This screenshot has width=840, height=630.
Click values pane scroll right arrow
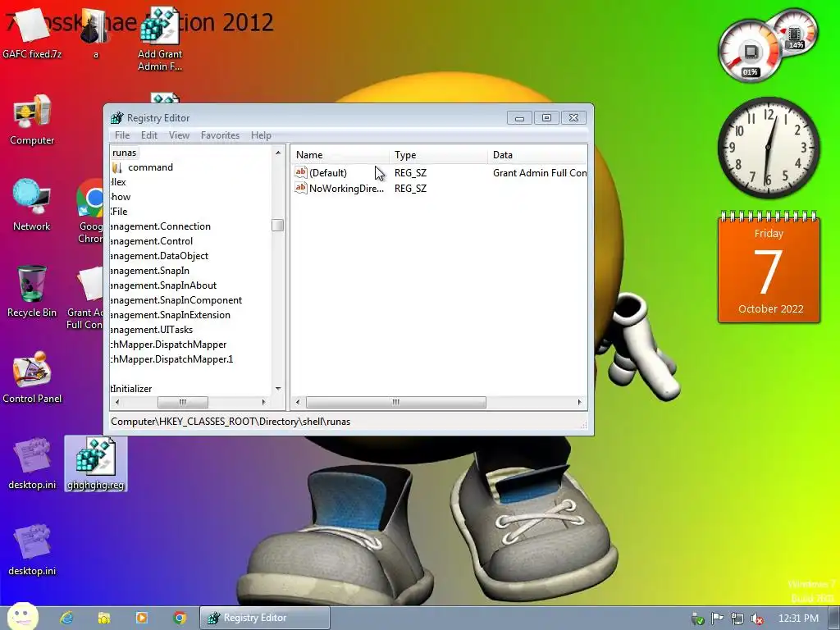pyautogui.click(x=579, y=402)
